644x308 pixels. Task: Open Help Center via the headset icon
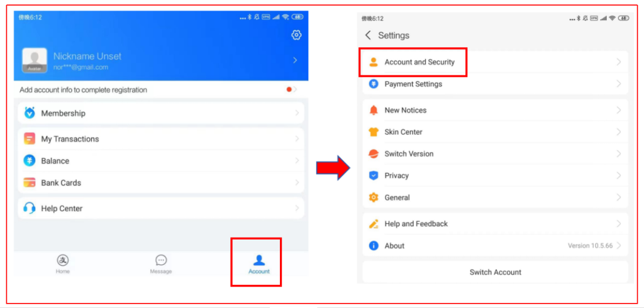(x=30, y=208)
